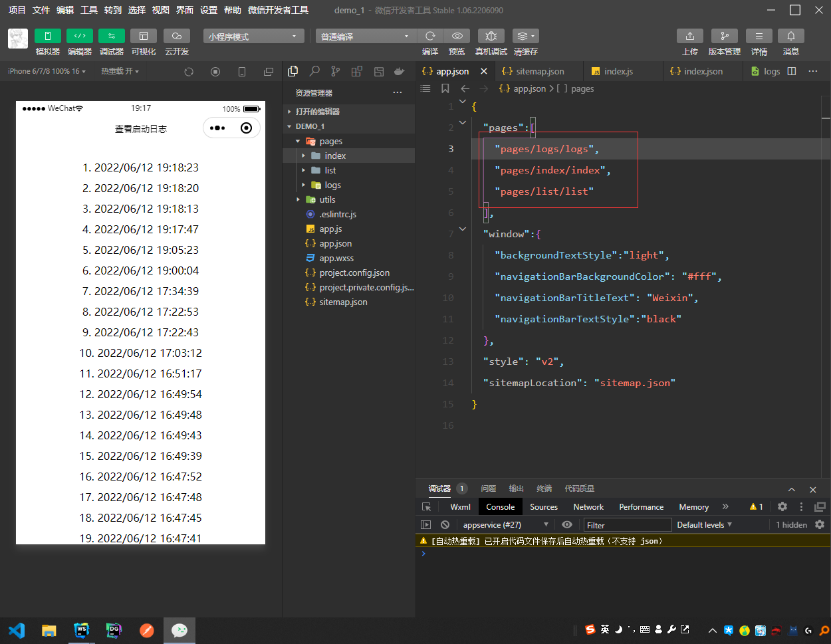Open the 详情 details panel
The width and height of the screenshot is (831, 644).
click(759, 36)
